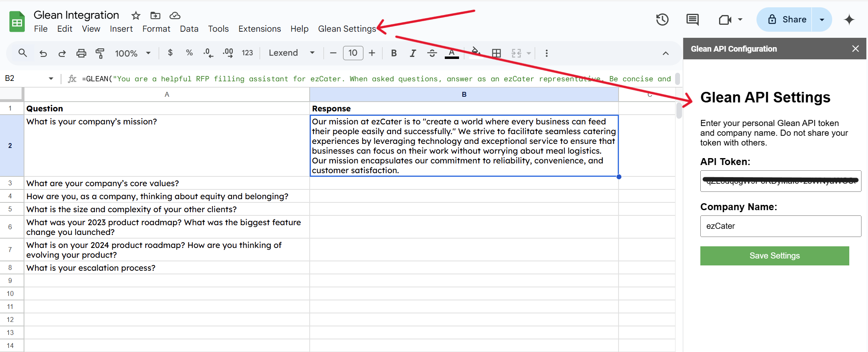868x352 pixels.
Task: Click the font size field showing 10
Action: (353, 53)
